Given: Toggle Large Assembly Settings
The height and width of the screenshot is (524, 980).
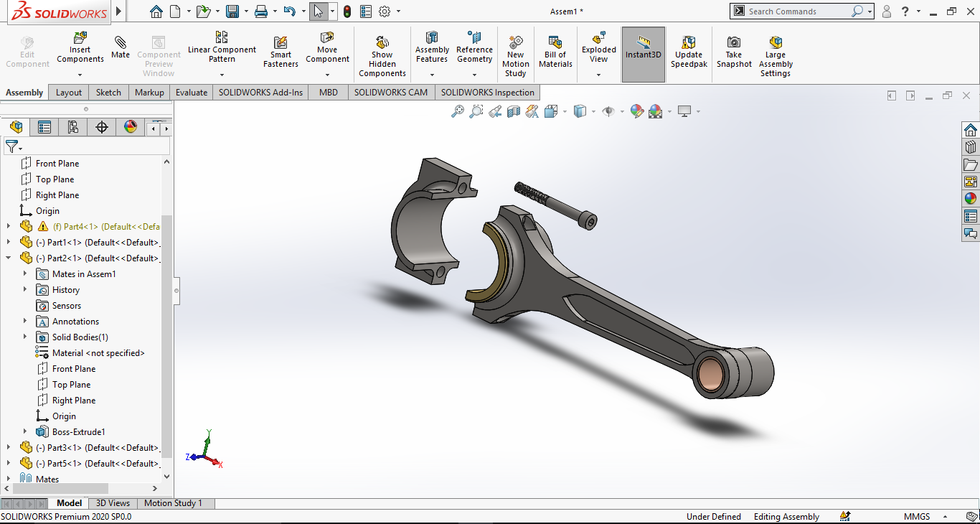Looking at the screenshot, I should point(775,56).
